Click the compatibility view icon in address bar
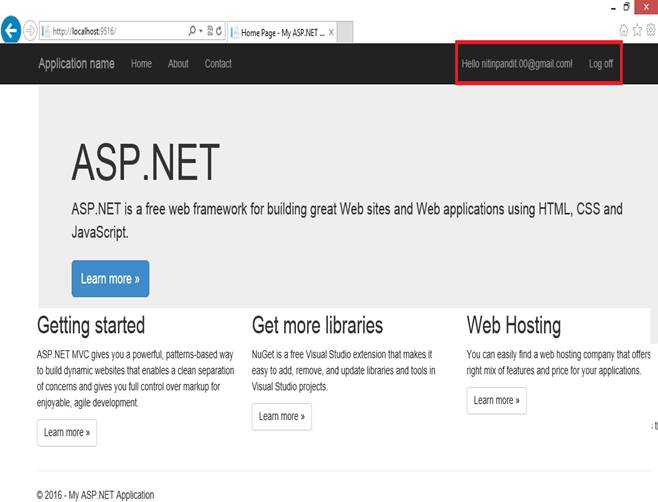Screen dimensions: 658x502 pyautogui.click(x=210, y=31)
